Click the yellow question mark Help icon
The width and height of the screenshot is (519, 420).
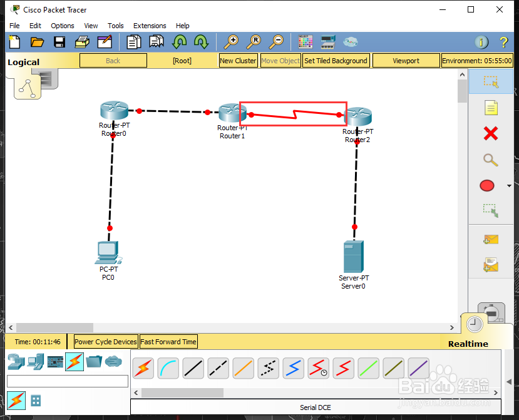(503, 42)
